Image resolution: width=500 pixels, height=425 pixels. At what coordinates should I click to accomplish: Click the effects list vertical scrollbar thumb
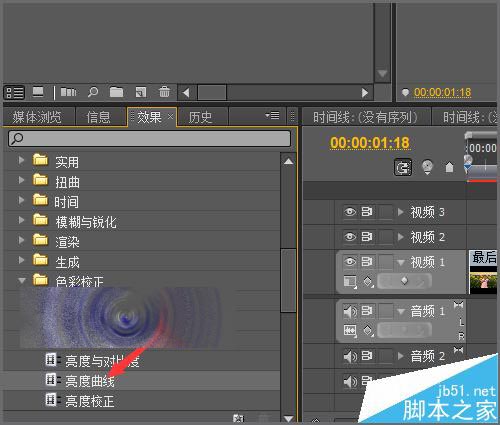[x=288, y=280]
